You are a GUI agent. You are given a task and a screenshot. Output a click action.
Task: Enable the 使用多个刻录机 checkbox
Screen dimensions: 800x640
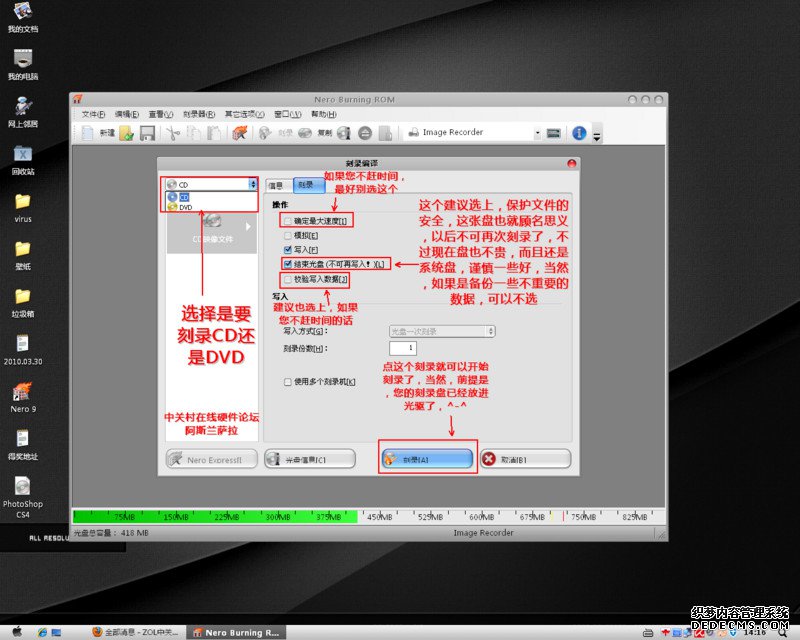click(288, 382)
